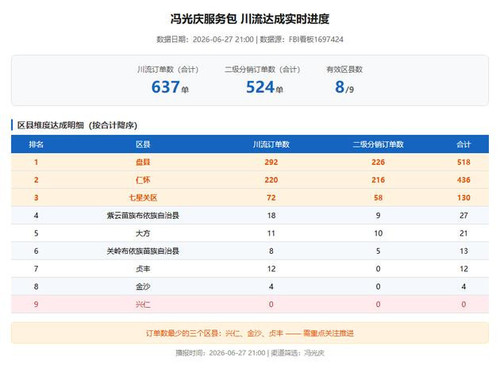Click total 27 for 紫云苗族布依族自治县

point(464,215)
